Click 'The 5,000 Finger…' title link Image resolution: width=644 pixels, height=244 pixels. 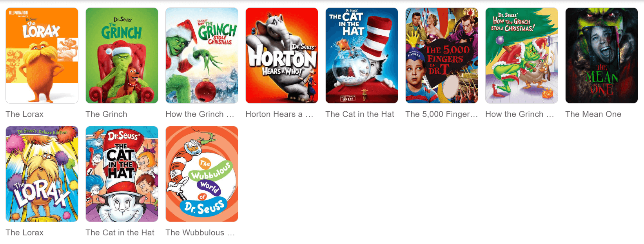[x=442, y=114]
